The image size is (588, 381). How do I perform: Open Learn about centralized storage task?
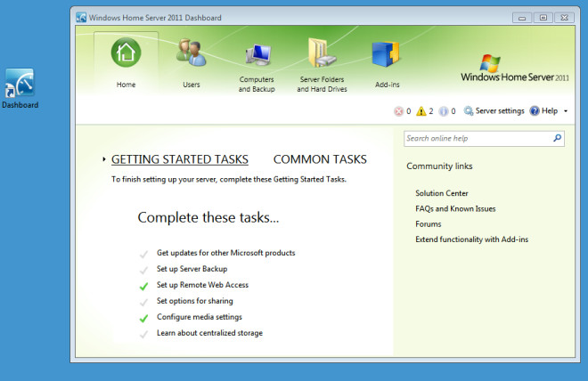[x=209, y=333]
